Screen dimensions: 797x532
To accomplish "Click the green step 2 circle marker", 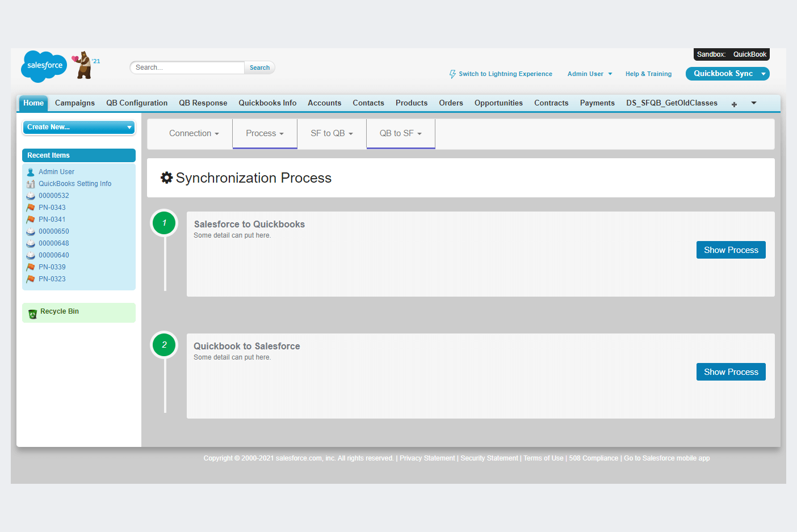I will click(x=165, y=345).
